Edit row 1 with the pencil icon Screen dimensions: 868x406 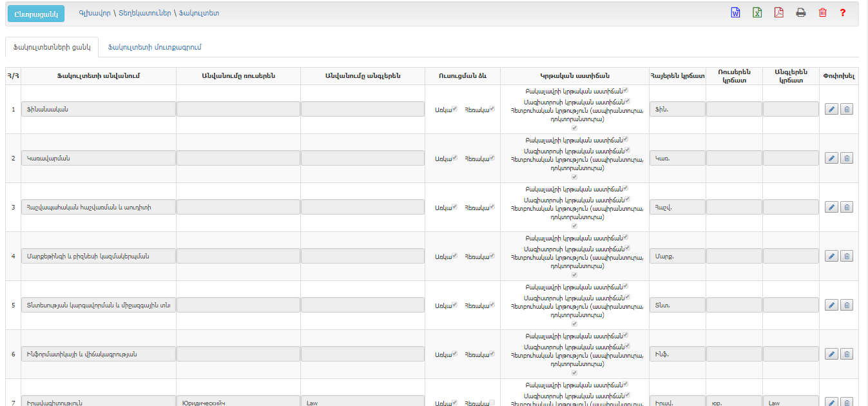coord(831,110)
